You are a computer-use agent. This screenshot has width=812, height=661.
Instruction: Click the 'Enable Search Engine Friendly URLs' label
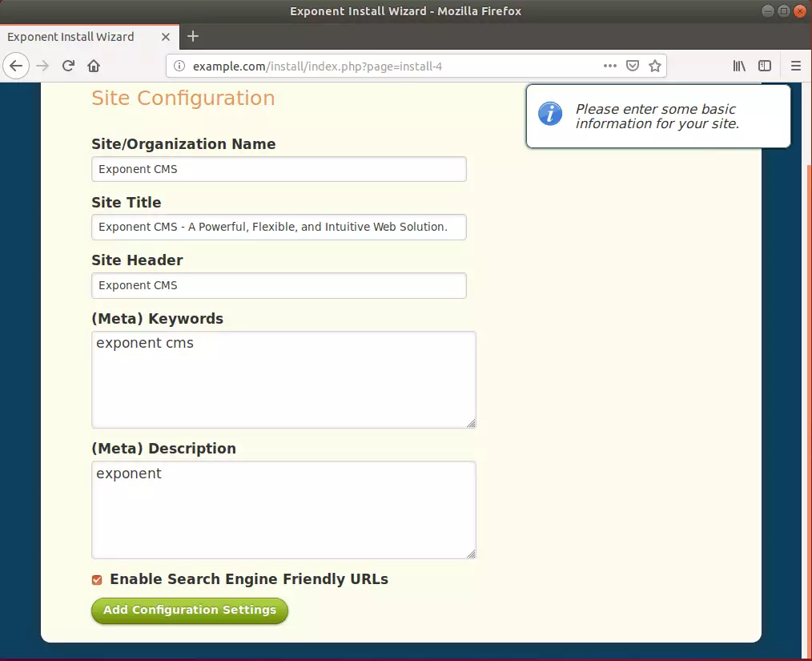(x=249, y=579)
